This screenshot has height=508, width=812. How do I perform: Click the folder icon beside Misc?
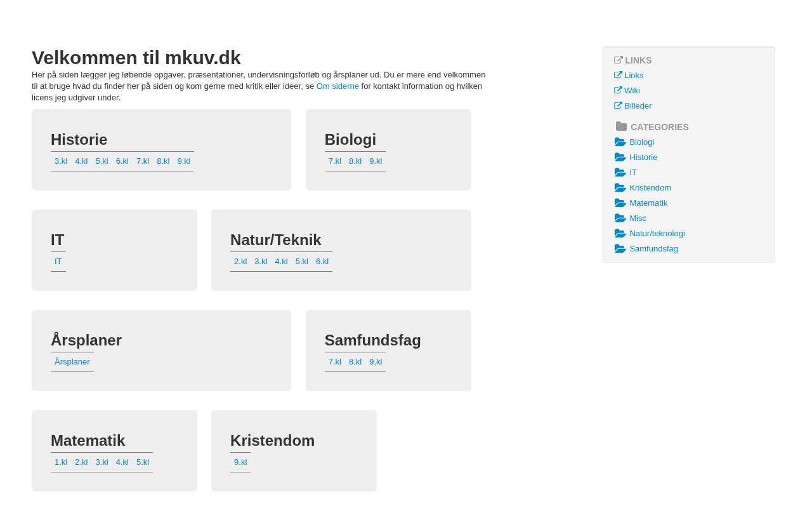(620, 218)
